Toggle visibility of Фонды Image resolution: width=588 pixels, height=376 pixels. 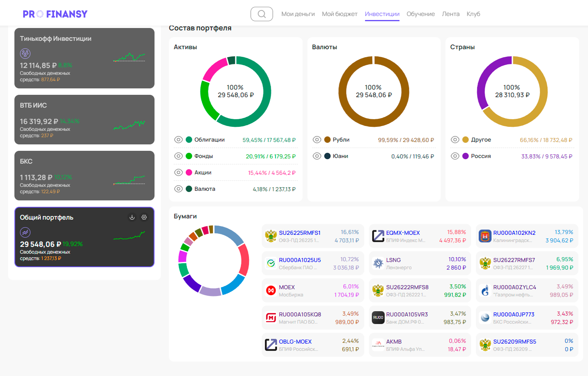[178, 156]
